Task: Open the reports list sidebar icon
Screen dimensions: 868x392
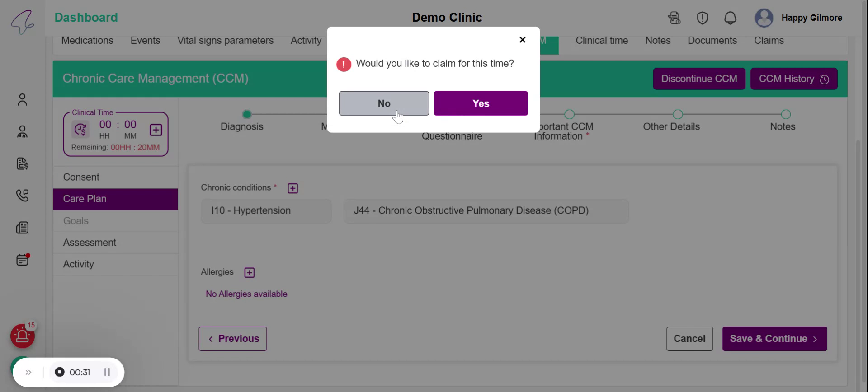Action: [22, 228]
